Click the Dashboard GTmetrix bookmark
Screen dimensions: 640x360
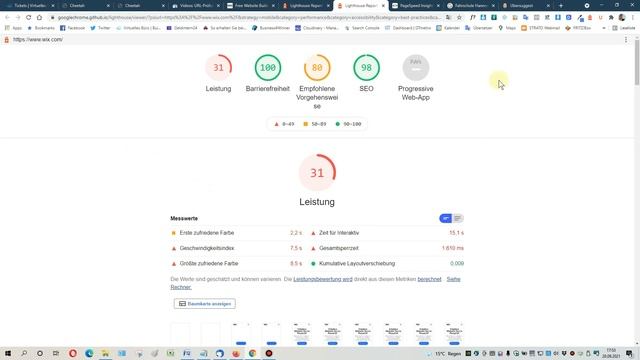pos(408,28)
